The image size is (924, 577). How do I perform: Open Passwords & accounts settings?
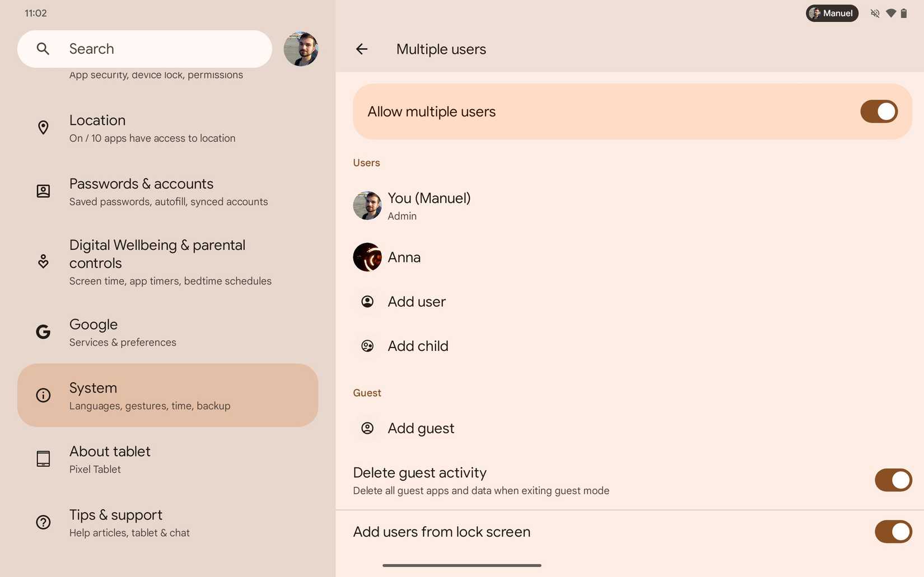[x=168, y=192]
